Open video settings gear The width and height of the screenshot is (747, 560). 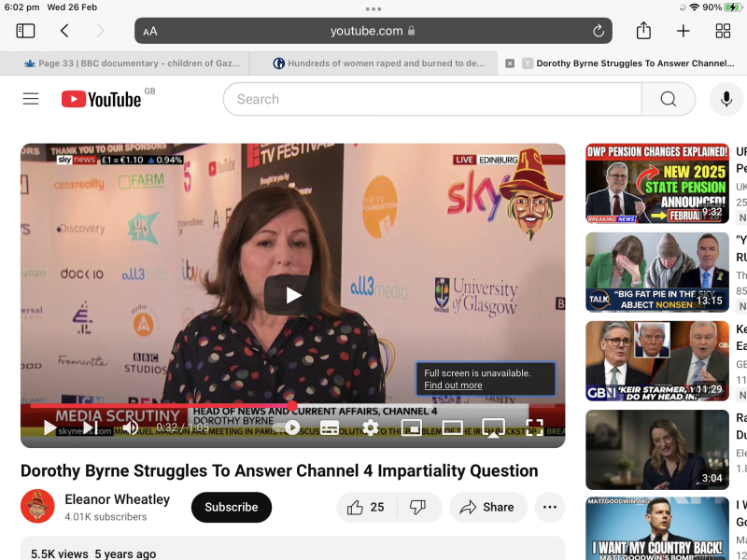pyautogui.click(x=371, y=427)
